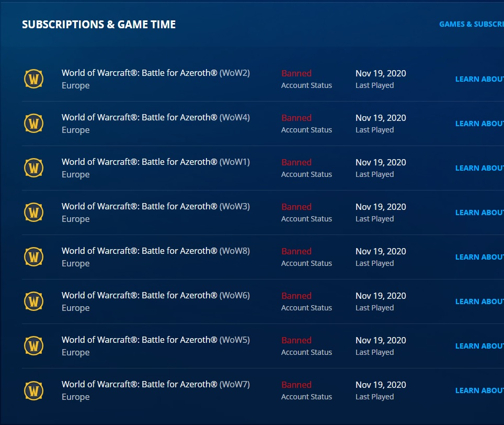Open the Games & Subscriptions link
The width and height of the screenshot is (504, 425).
[472, 24]
